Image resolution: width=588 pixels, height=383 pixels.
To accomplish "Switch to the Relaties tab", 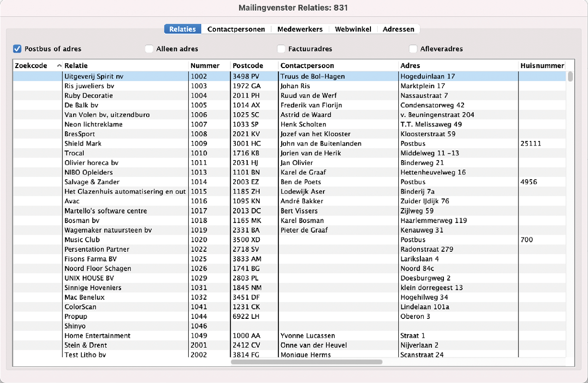I will click(x=183, y=29).
